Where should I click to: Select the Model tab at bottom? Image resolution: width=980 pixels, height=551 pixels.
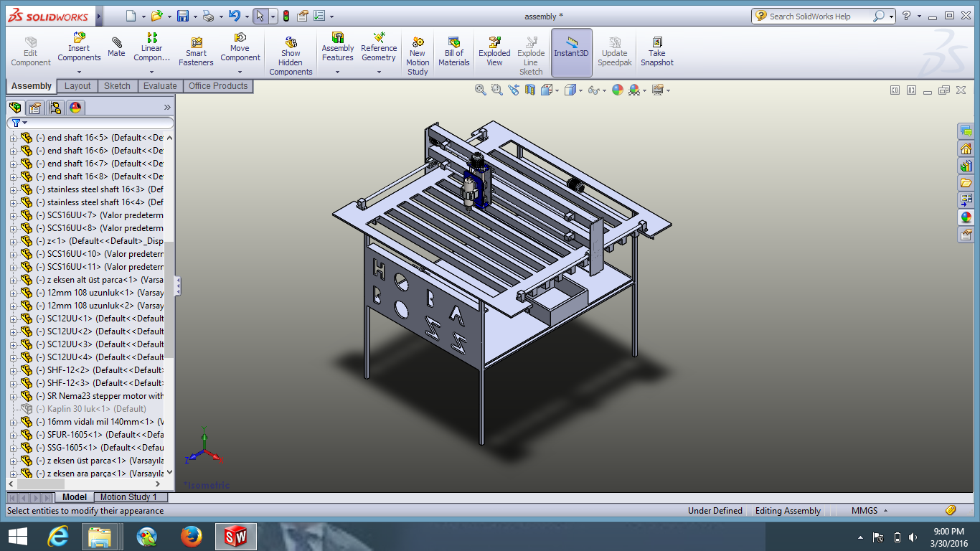pyautogui.click(x=75, y=497)
